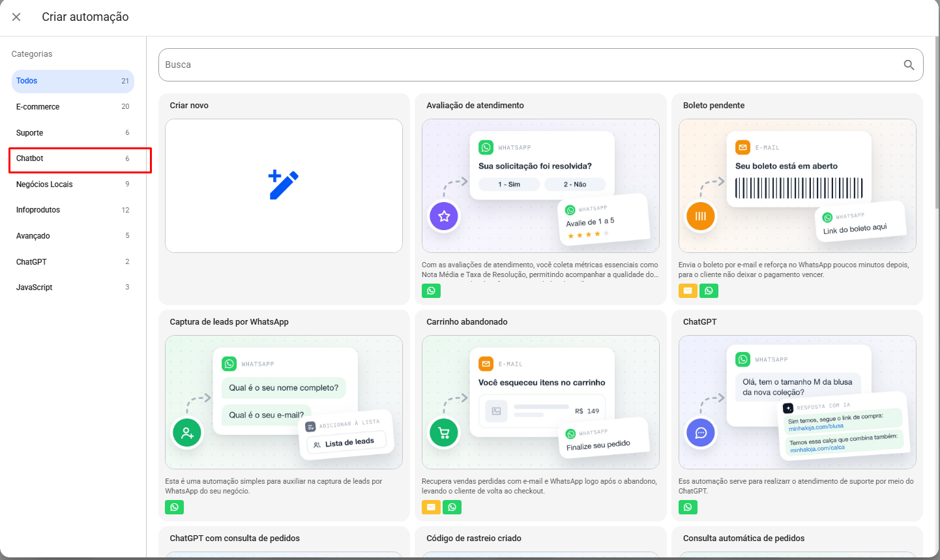The width and height of the screenshot is (940, 560).
Task: Click email badge under Carrinho abandonado description
Action: point(431,507)
